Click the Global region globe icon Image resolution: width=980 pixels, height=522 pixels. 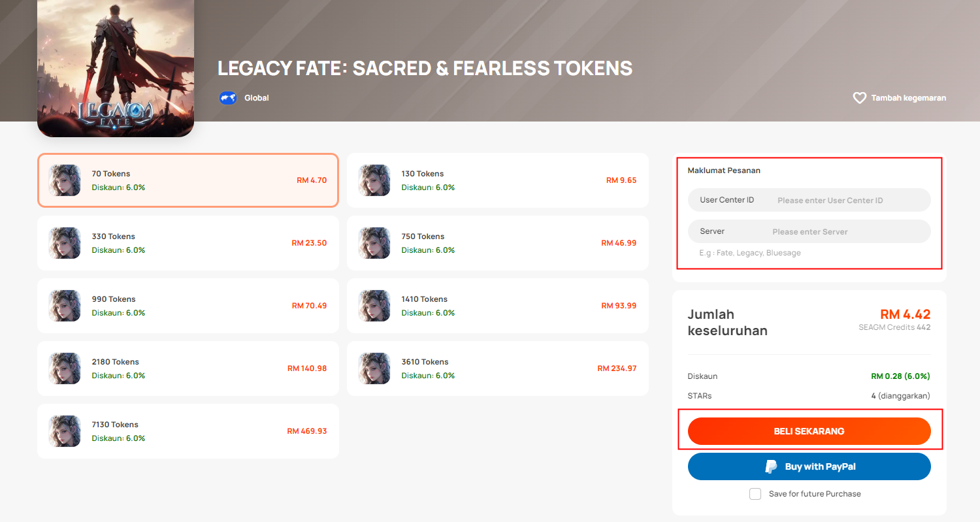pos(228,98)
